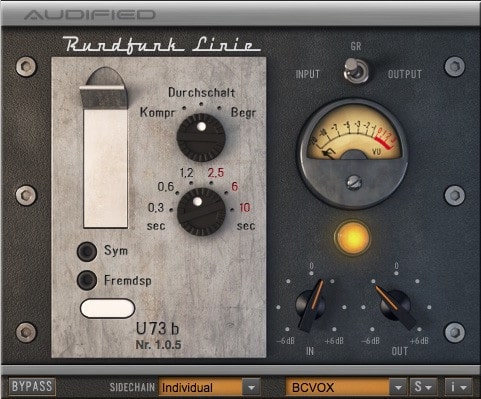Click the large vertical lever slider
This screenshot has height=399, width=481.
click(105, 148)
